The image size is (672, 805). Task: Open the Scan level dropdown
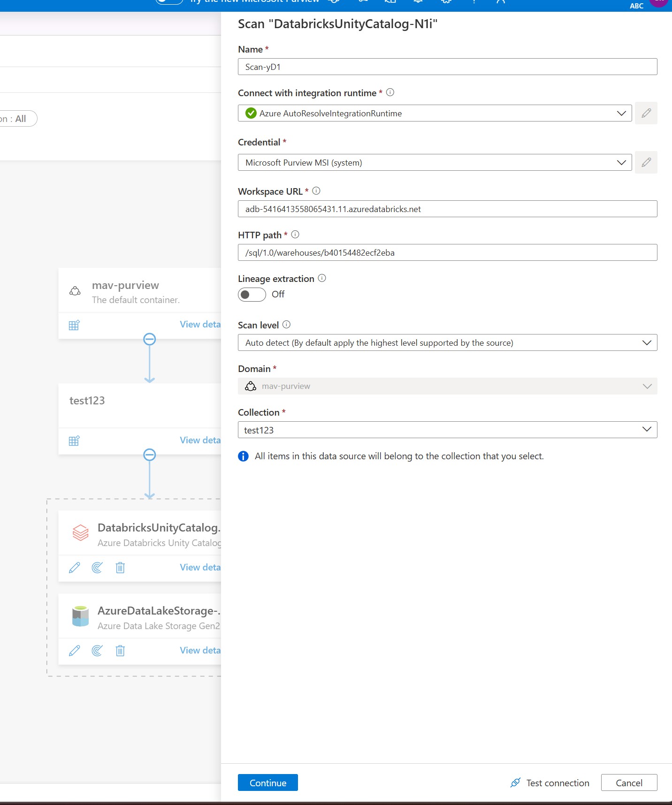tap(448, 342)
